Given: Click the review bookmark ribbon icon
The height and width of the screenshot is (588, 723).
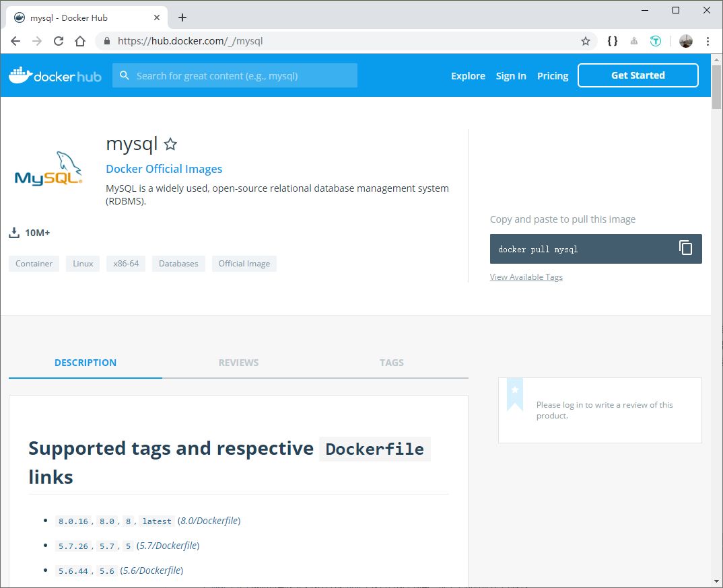Looking at the screenshot, I should tap(515, 394).
